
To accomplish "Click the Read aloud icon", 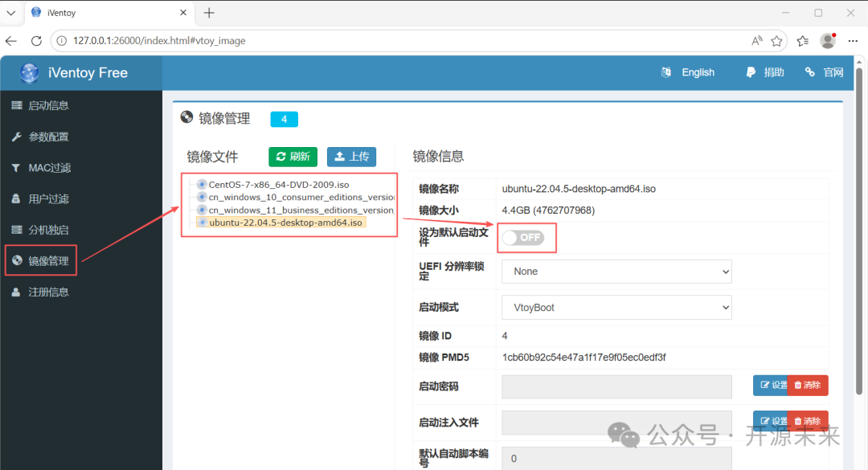I will click(757, 41).
